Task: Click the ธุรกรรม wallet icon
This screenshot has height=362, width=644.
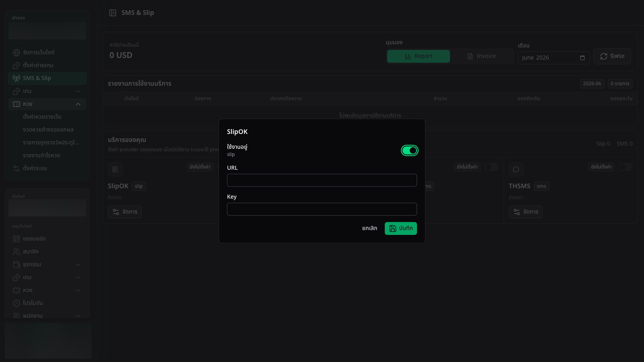Action: tap(17, 265)
